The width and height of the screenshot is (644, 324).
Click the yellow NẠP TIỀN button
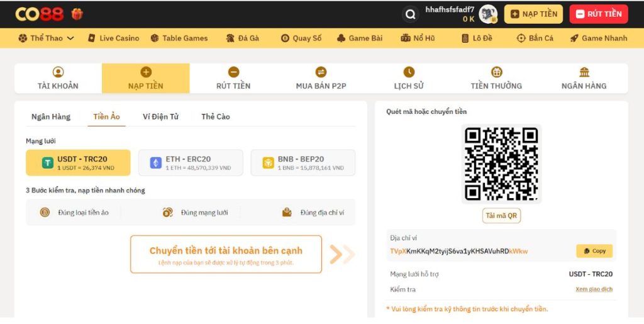coord(533,14)
